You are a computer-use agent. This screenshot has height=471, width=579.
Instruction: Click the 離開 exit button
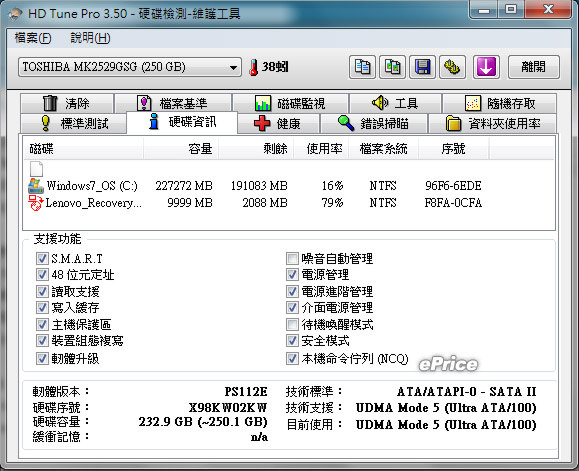click(534, 67)
